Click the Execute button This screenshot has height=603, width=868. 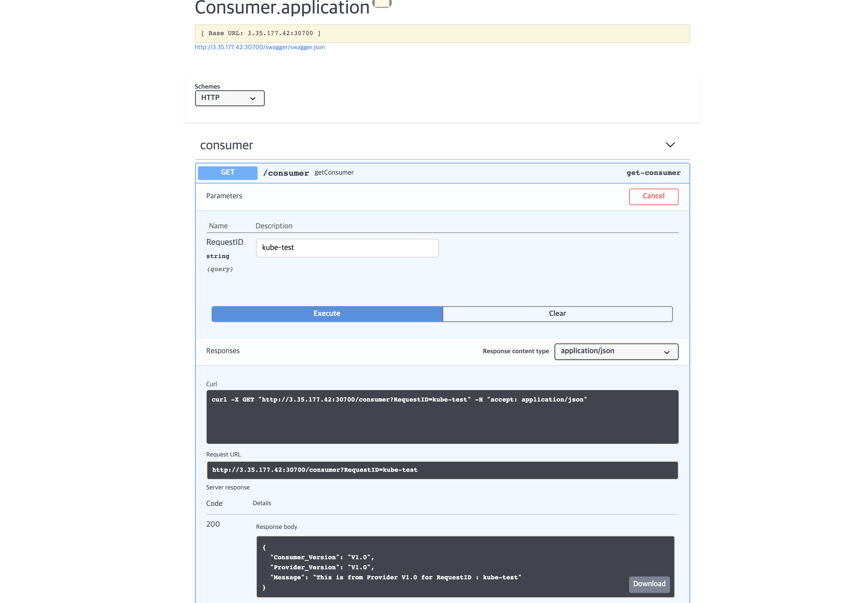pos(327,314)
